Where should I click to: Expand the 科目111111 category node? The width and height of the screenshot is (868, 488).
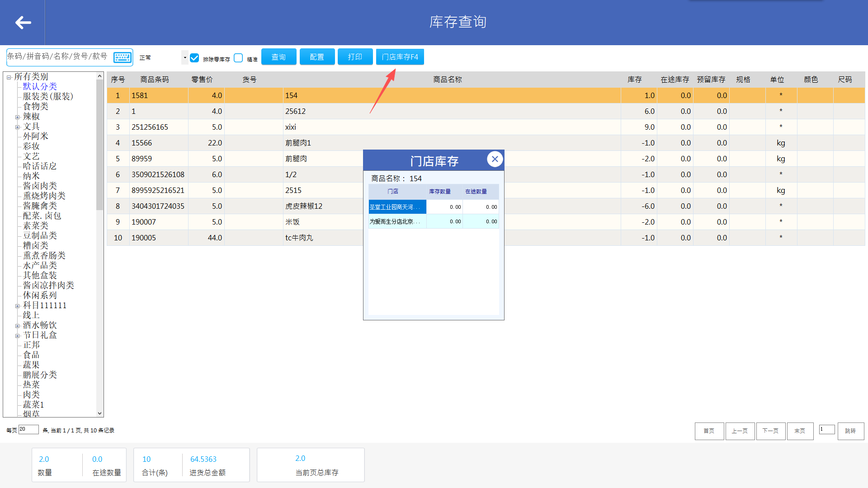18,306
